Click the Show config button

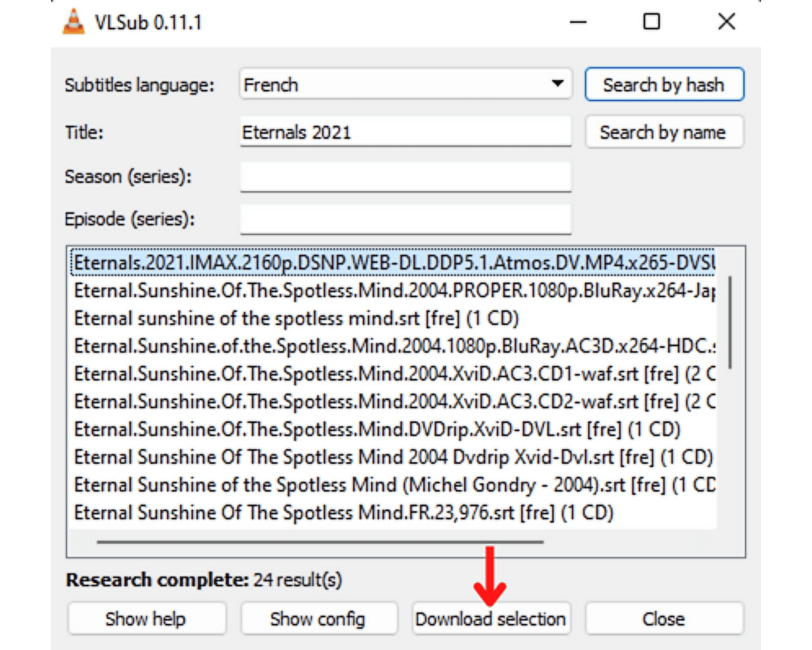(319, 619)
